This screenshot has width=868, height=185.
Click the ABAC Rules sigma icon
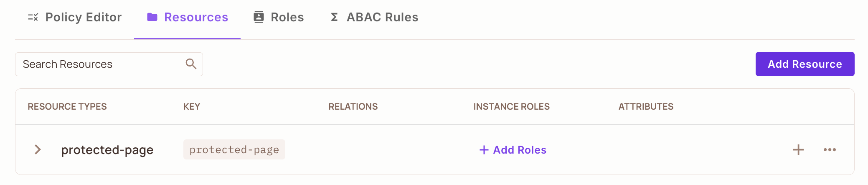tap(334, 17)
